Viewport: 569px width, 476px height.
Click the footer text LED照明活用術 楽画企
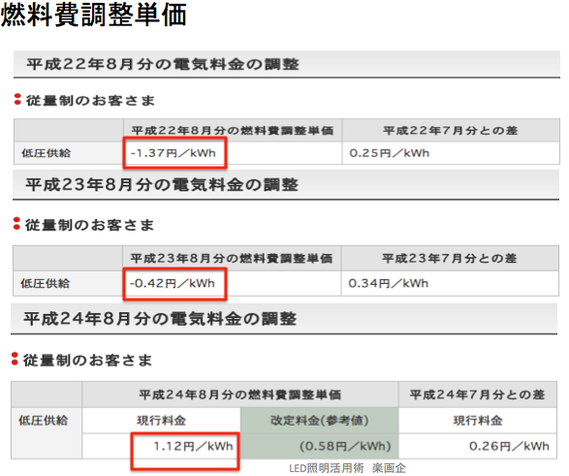click(347, 468)
